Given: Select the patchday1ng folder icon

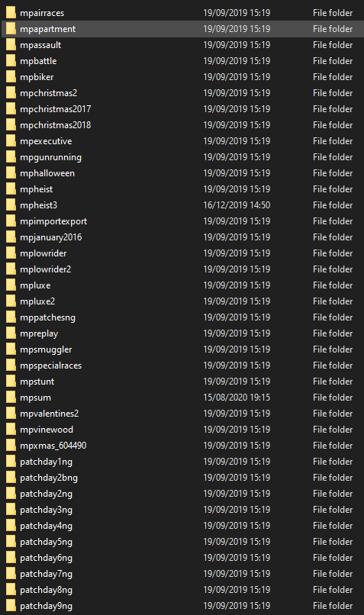Looking at the screenshot, I should 11,461.
